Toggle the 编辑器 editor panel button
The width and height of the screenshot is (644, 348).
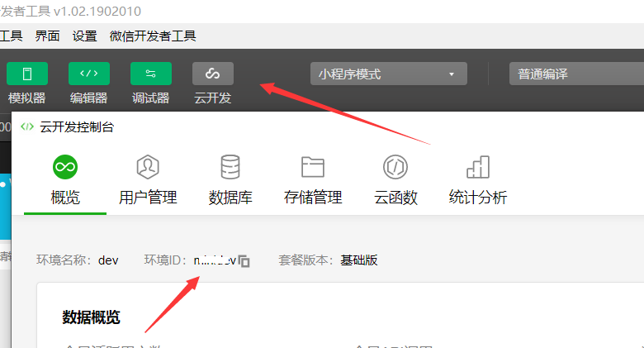(89, 74)
